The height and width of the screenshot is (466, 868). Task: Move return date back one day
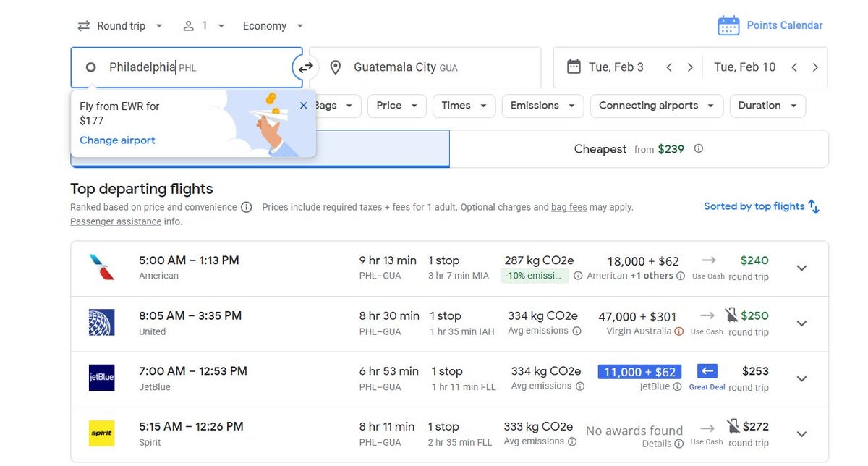click(794, 67)
